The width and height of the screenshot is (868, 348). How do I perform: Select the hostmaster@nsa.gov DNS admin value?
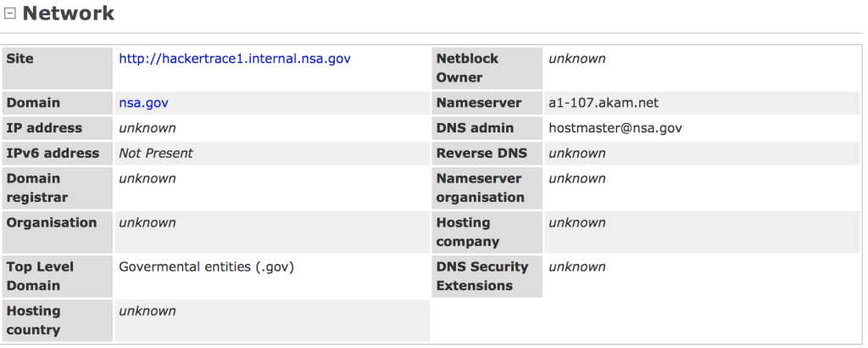tap(615, 128)
